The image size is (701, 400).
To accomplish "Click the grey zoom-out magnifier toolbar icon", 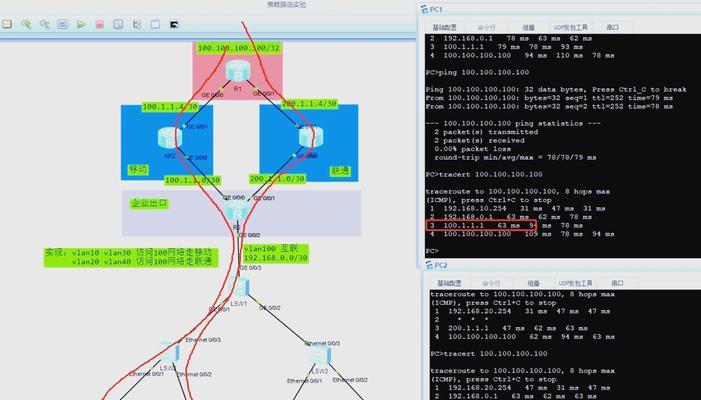I will (44, 24).
